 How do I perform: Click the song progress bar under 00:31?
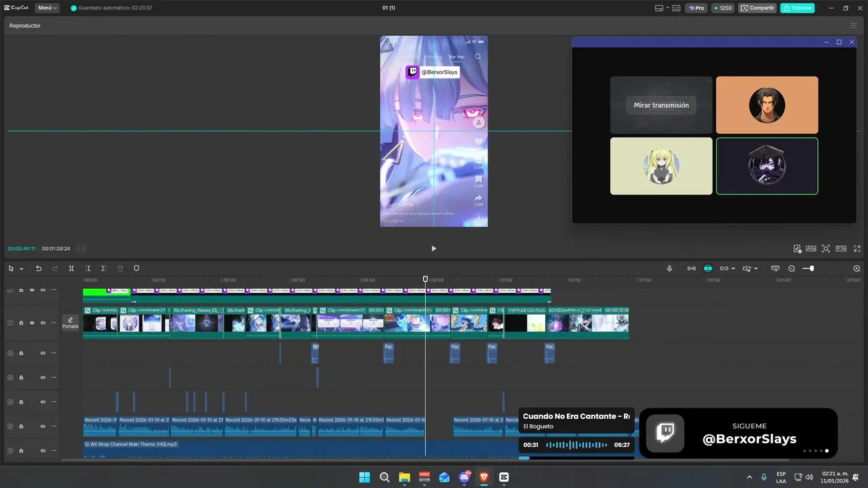tap(576, 457)
